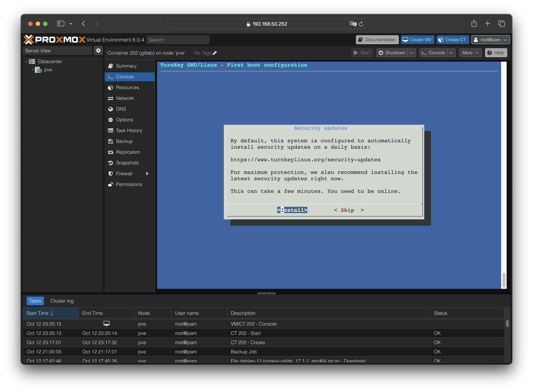Collapse the Datacenter tree node
Screen dimensions: 533x392
tap(26, 61)
